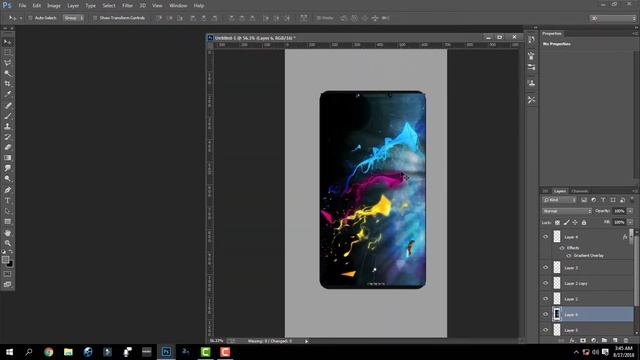Open the blend mode Normal dropdown
Image resolution: width=640 pixels, height=360 pixels.
pos(567,211)
